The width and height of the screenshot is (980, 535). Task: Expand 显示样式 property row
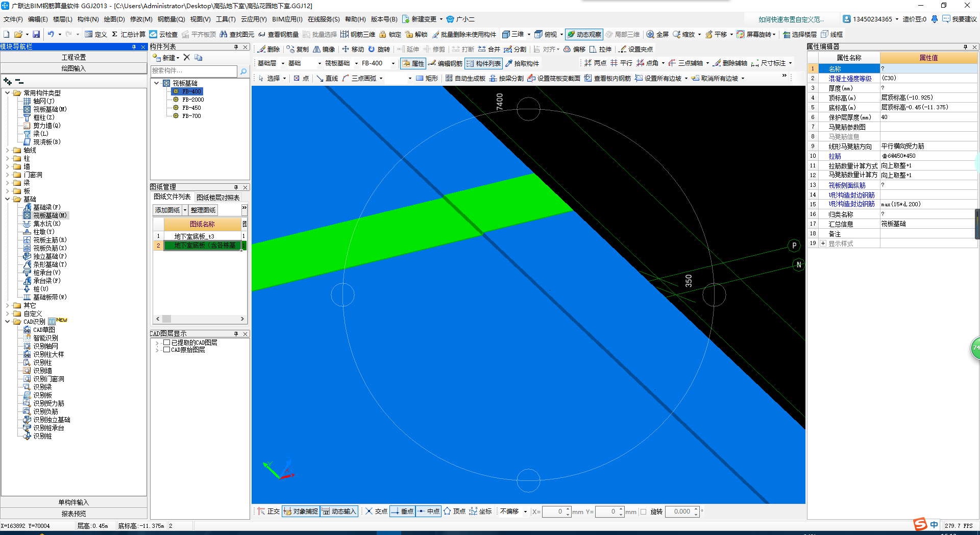click(823, 244)
